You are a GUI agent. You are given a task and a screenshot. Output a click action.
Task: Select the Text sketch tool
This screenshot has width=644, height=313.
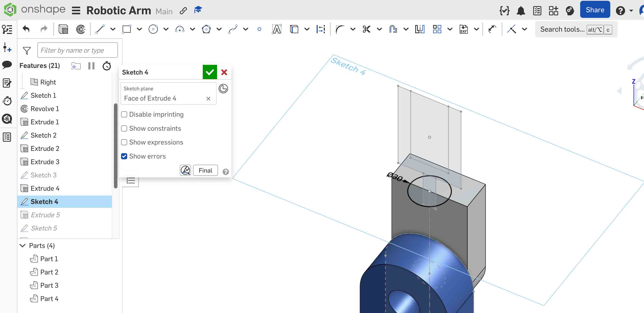click(x=277, y=29)
